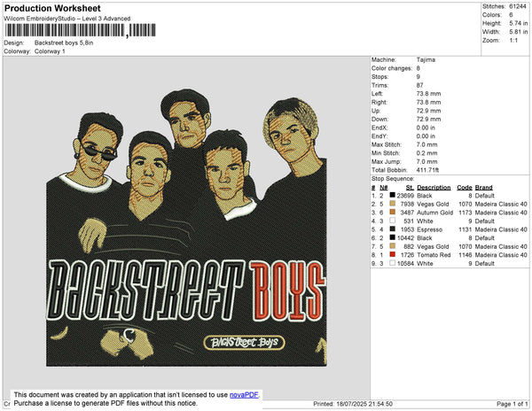
Task: Select the Espresso color swatch
Action: click(392, 229)
